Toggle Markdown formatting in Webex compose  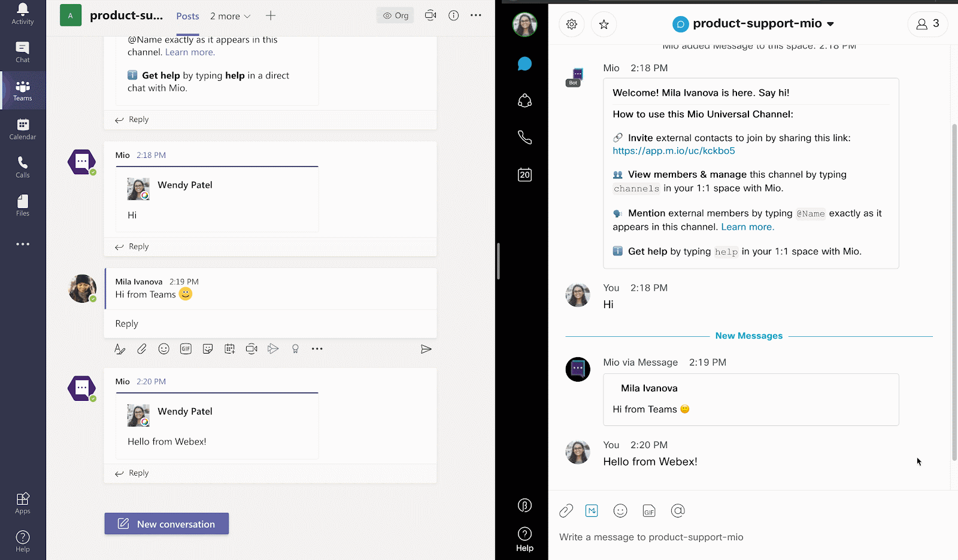(592, 510)
